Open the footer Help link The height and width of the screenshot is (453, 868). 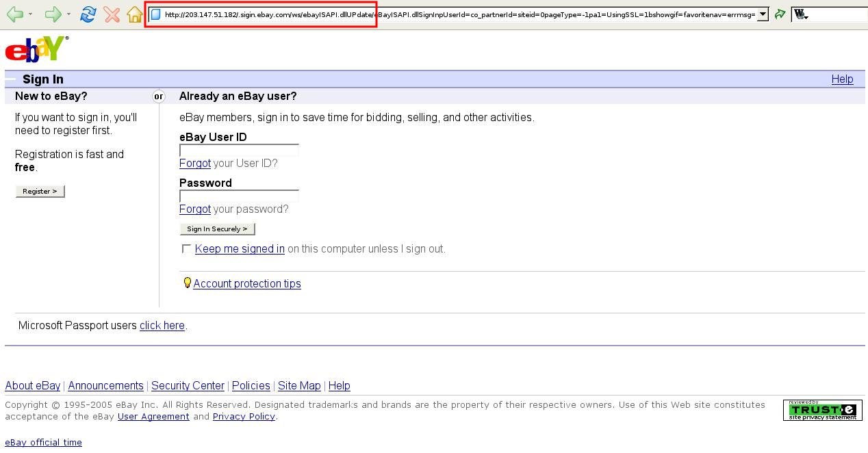pos(340,385)
